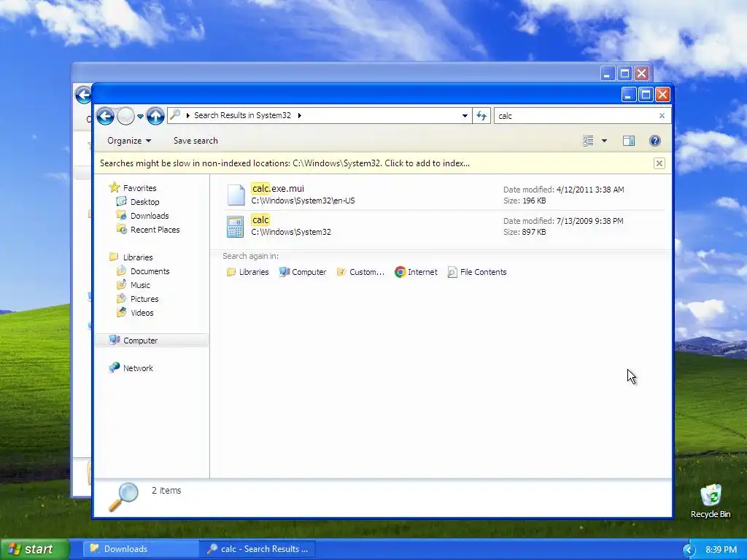The width and height of the screenshot is (747, 560).
Task: Click the C:\Windows\System32\en-US path text
Action: click(303, 201)
